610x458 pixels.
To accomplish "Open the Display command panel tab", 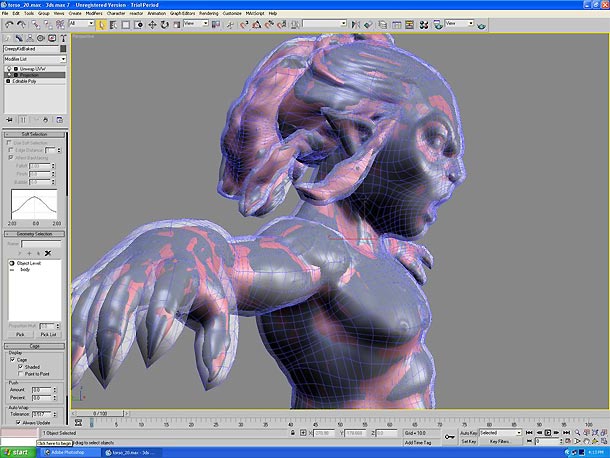I will (51, 38).
